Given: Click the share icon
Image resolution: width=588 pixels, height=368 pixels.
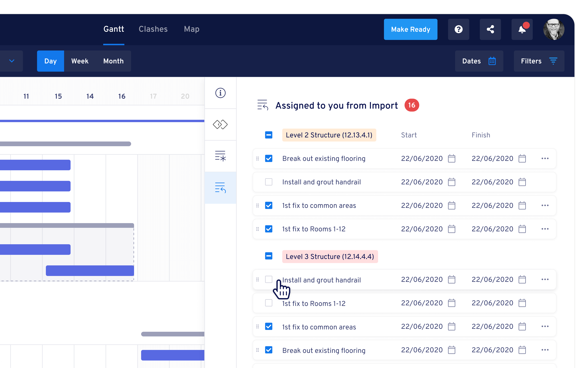Looking at the screenshot, I should coord(490,29).
